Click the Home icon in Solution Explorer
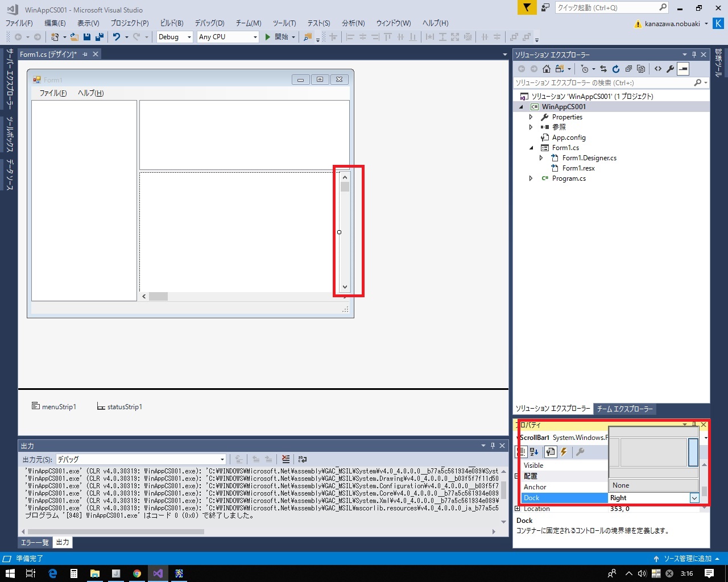The height and width of the screenshot is (582, 728). (546, 69)
